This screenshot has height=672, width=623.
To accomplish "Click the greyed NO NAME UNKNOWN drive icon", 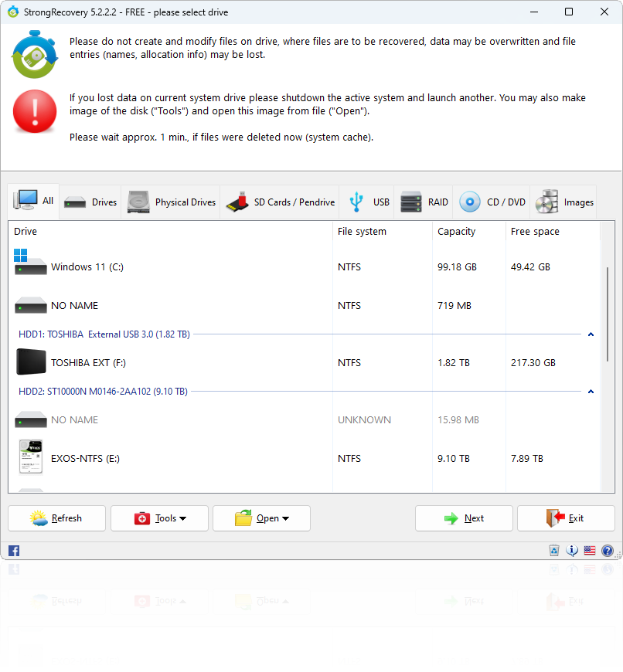I will coord(30,420).
